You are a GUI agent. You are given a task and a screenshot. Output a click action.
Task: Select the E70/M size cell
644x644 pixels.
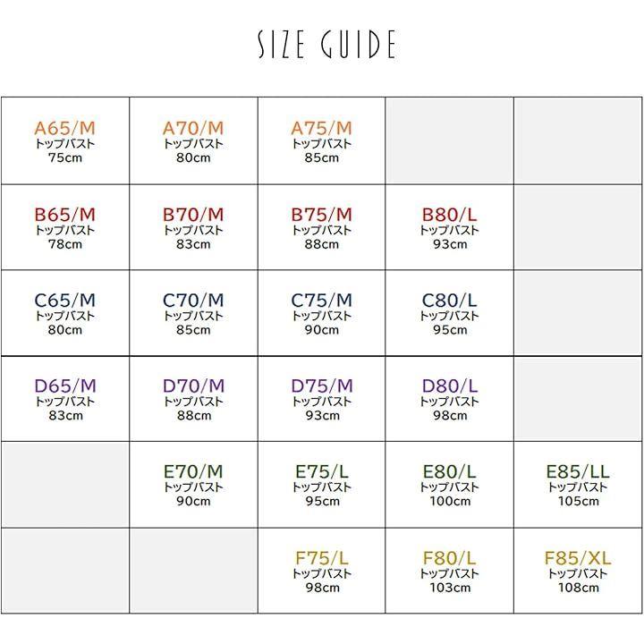[x=193, y=485]
